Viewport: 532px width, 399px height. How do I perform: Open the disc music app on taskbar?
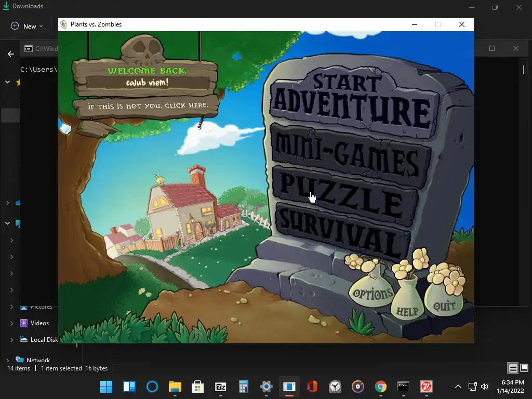[x=357, y=387]
